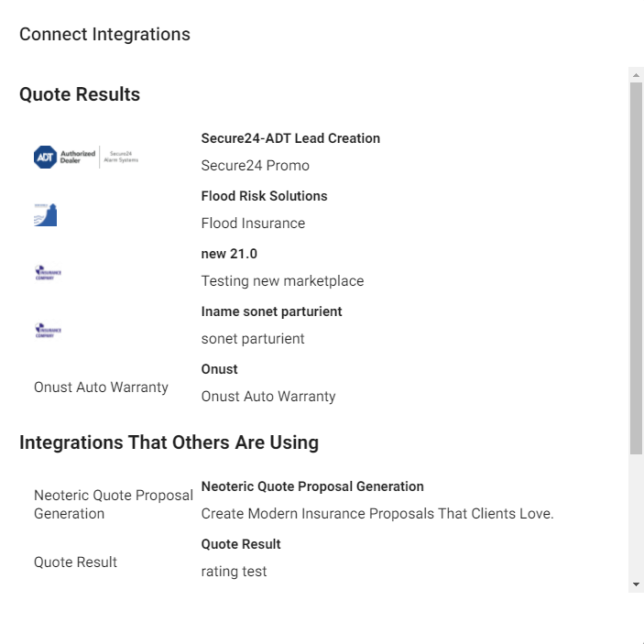Image resolution: width=644 pixels, height=644 pixels.
Task: Click the Onust Auto Warranty description under Onust
Action: [268, 397]
